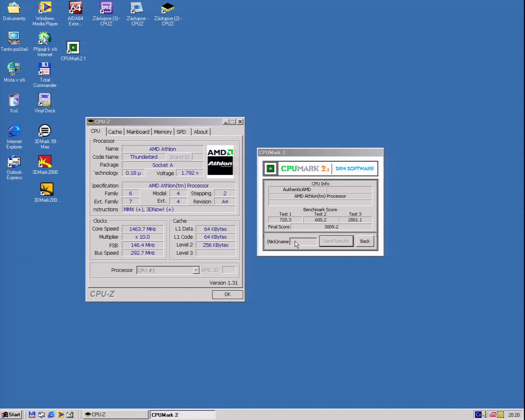The image size is (525, 420).
Task: Click the (Nick)name input field
Action: pyautogui.click(x=303, y=242)
